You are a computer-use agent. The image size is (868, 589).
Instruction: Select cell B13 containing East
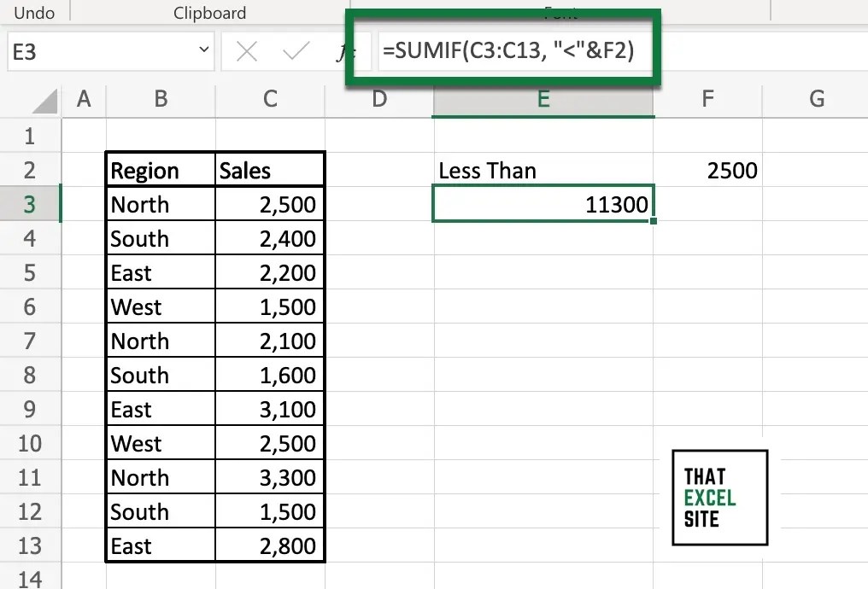pyautogui.click(x=160, y=545)
